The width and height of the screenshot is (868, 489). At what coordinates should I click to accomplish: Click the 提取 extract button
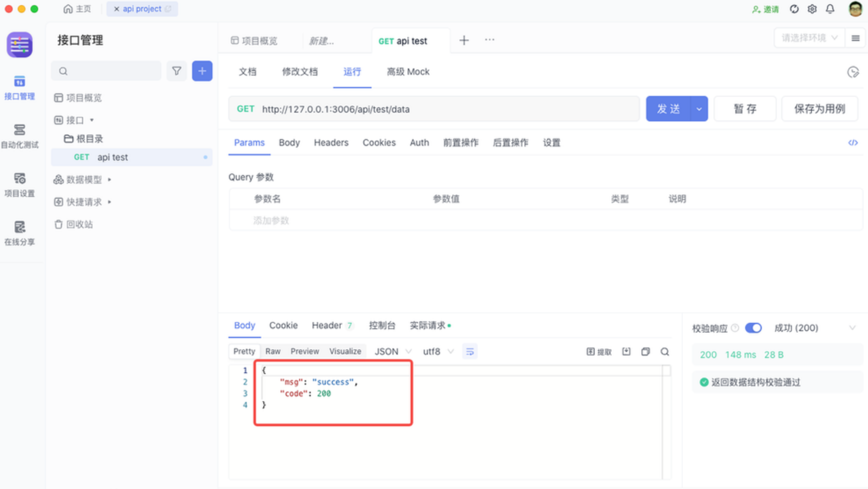click(599, 352)
